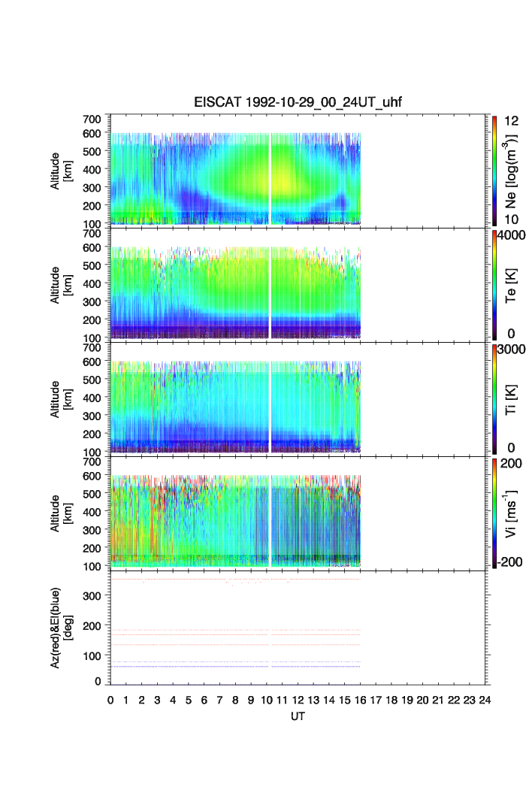
Task: Click the 400 altitude tick of the Ti panel
Action: [92, 398]
